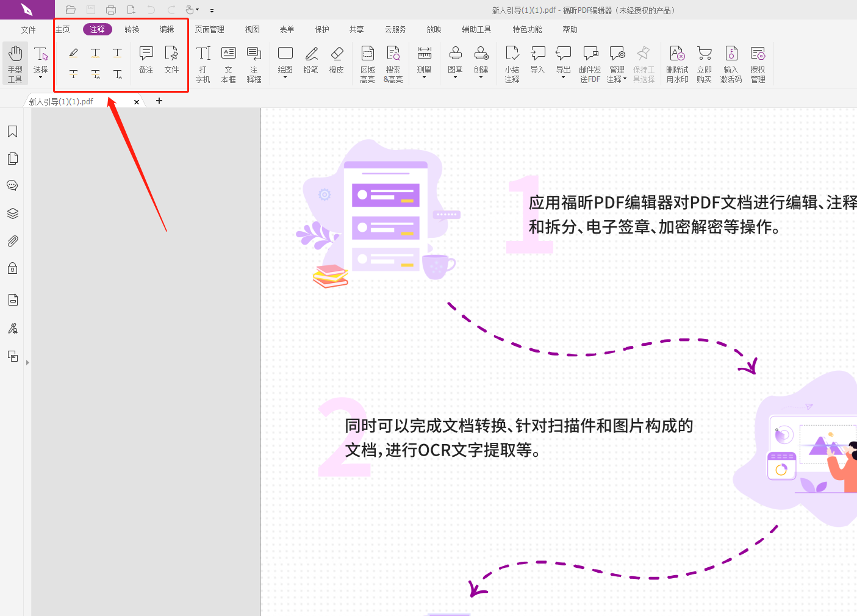This screenshot has height=616, width=857.
Task: Click Buy Now cart icon (立即购买)
Action: 705,64
